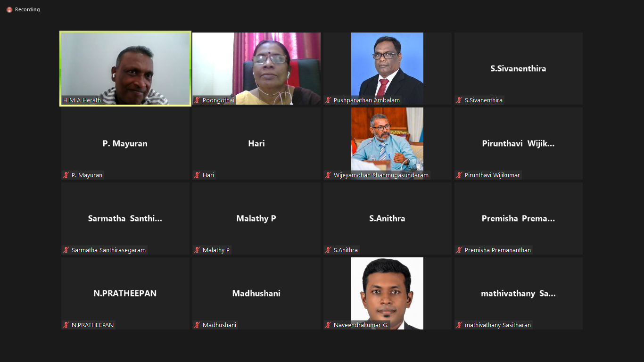Select the Pirunthavi Wijikumar participant tile
Viewport: 644px width, 362px height.
pos(519,143)
